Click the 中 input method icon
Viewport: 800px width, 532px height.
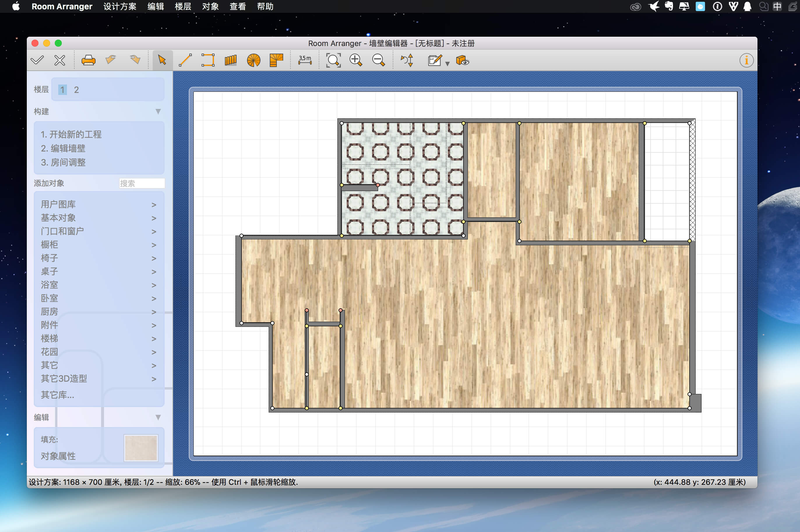[x=777, y=6]
